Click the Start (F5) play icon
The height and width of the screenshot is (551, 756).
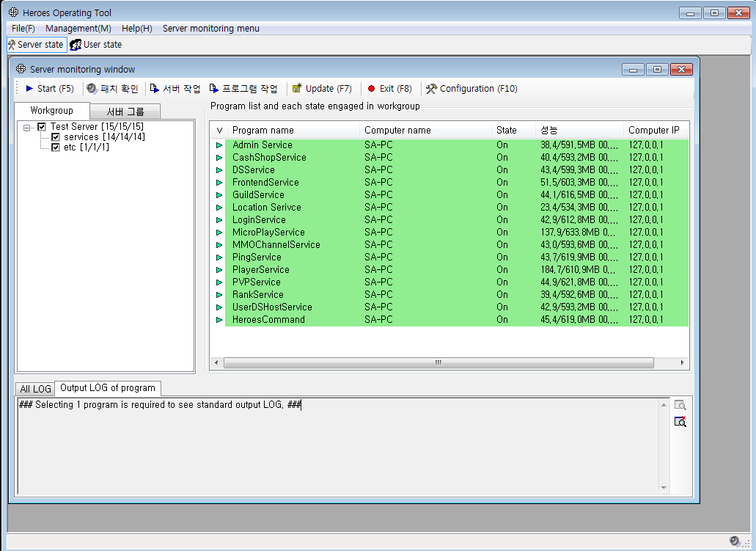click(29, 89)
